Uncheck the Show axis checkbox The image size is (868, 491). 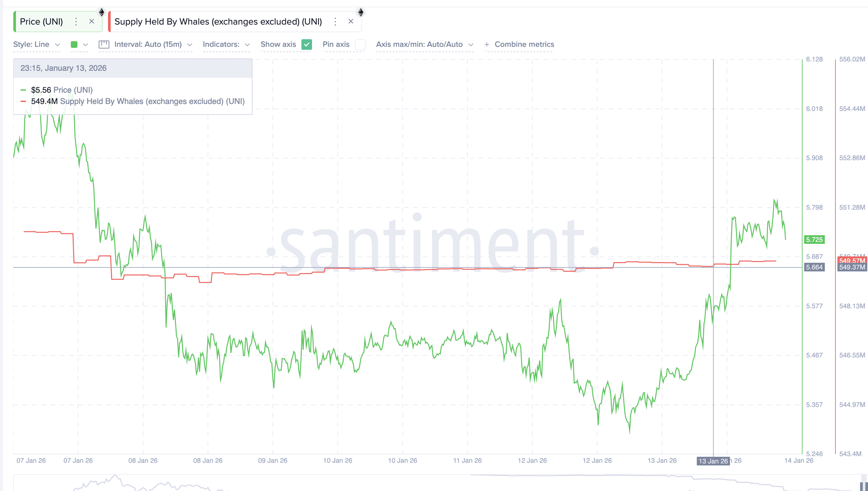pyautogui.click(x=306, y=45)
